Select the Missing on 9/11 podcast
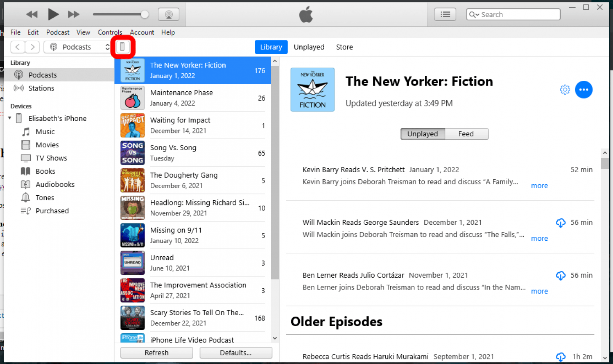Image resolution: width=613 pixels, height=364 pixels. tap(192, 235)
